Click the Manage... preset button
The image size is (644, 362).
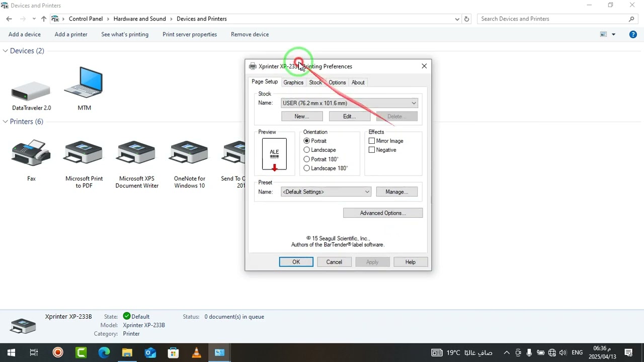point(397,192)
